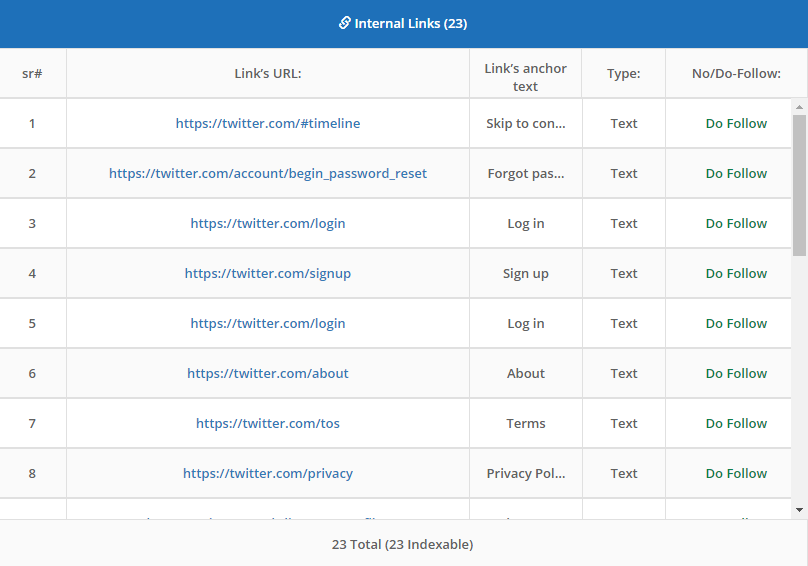The width and height of the screenshot is (808, 566).
Task: Open the twitter.com/login link in row 3
Action: click(268, 223)
